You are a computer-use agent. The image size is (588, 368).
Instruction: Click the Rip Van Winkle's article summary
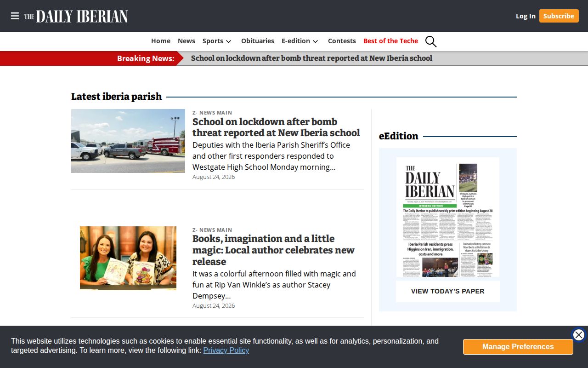click(274, 285)
